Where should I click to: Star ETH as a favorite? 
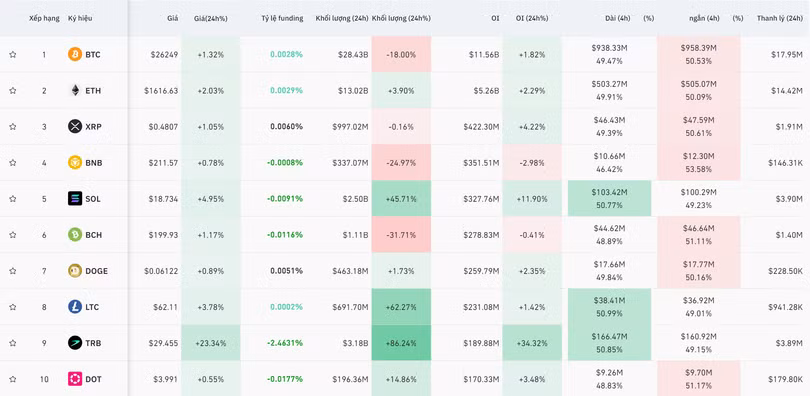13,90
